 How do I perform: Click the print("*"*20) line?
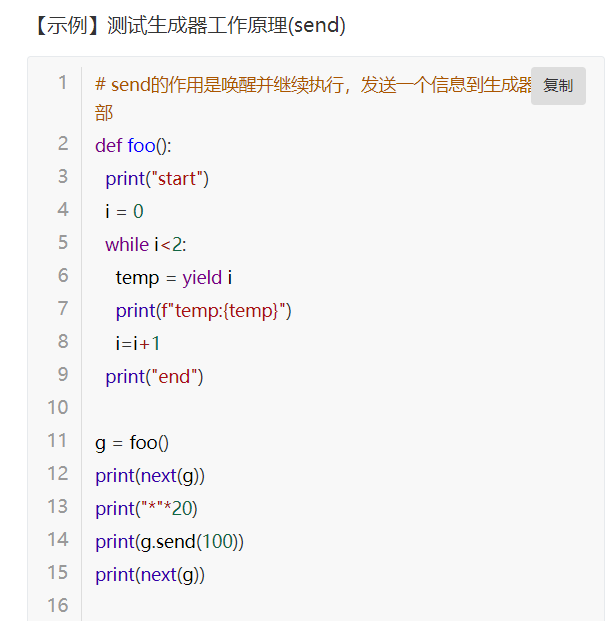tap(146, 509)
